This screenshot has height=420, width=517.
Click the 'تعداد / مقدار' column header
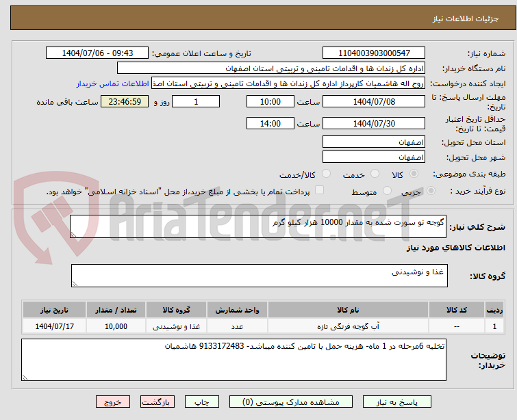click(x=116, y=310)
